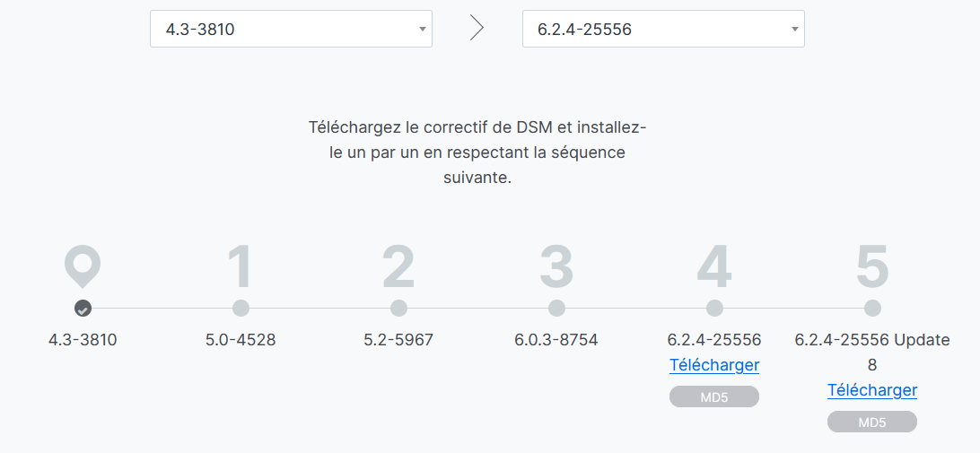Viewport: 980px width, 453px height.
Task: Show MD5 for 6.2.4-25556 Update 8
Action: point(872,422)
